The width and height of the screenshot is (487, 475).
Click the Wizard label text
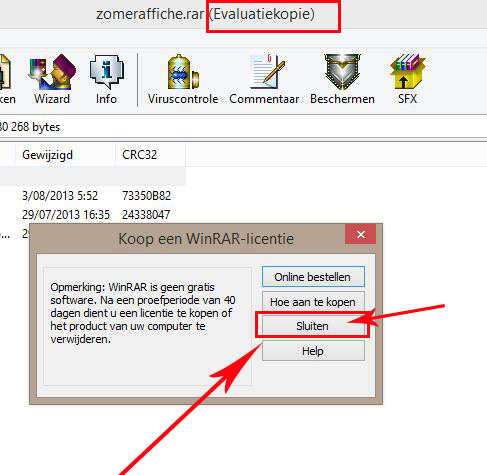[52, 99]
